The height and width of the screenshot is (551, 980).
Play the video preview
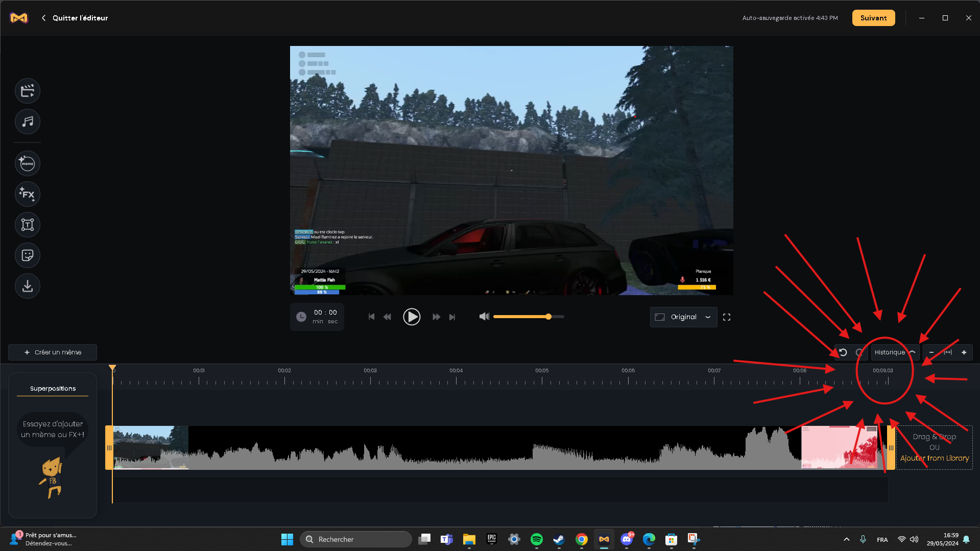point(412,317)
